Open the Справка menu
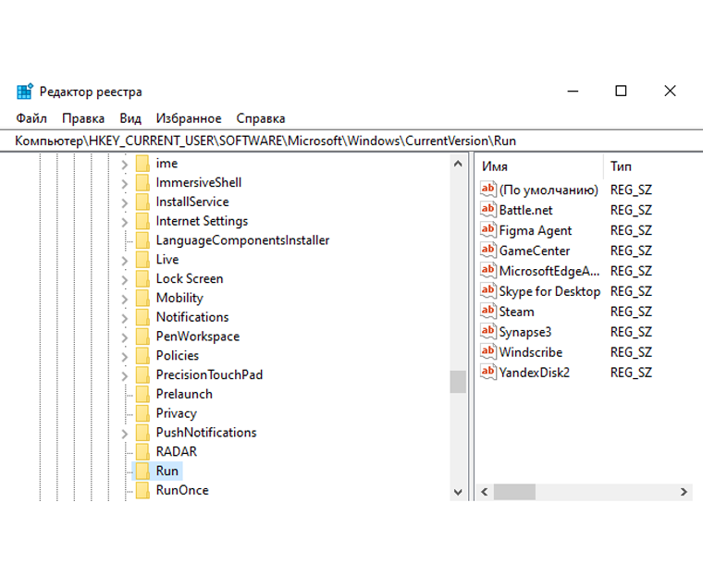This screenshot has width=703, height=588. pyautogui.click(x=261, y=118)
